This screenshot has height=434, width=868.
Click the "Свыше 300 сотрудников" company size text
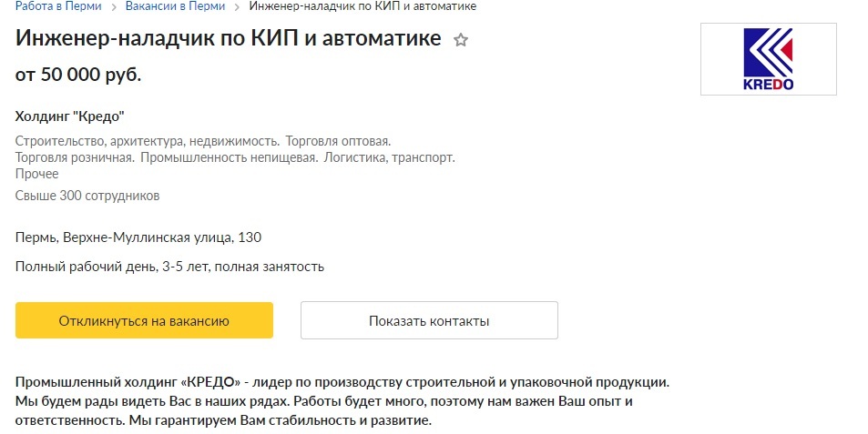tap(87, 196)
